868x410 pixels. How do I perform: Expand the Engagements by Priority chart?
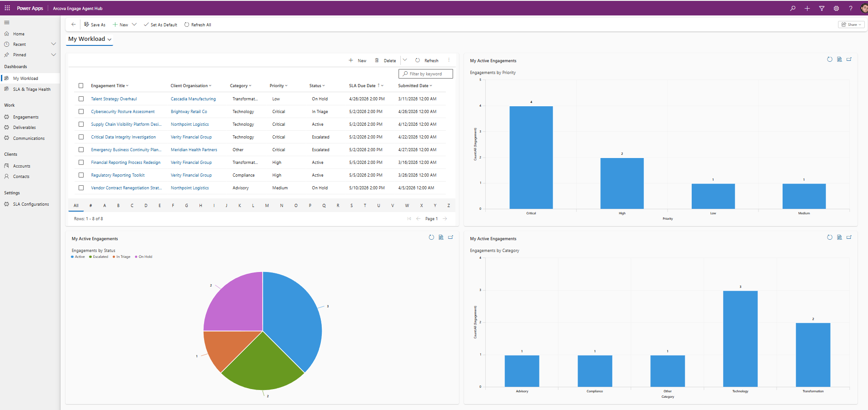[x=849, y=59]
